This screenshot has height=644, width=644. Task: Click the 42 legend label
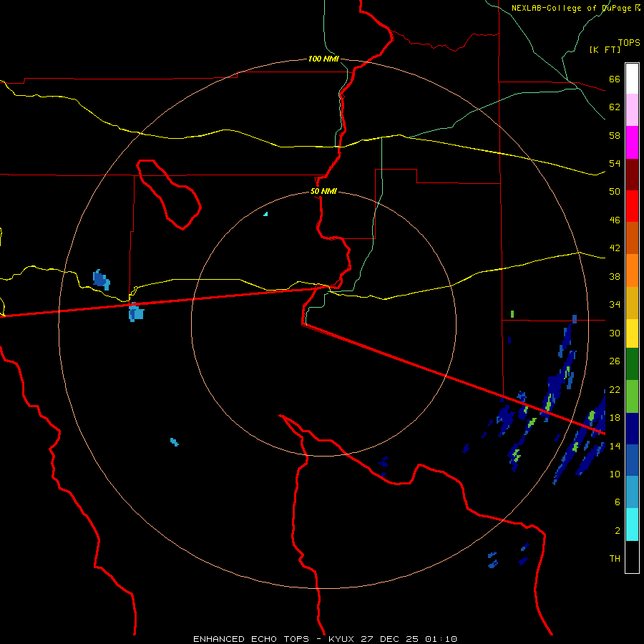pos(615,248)
